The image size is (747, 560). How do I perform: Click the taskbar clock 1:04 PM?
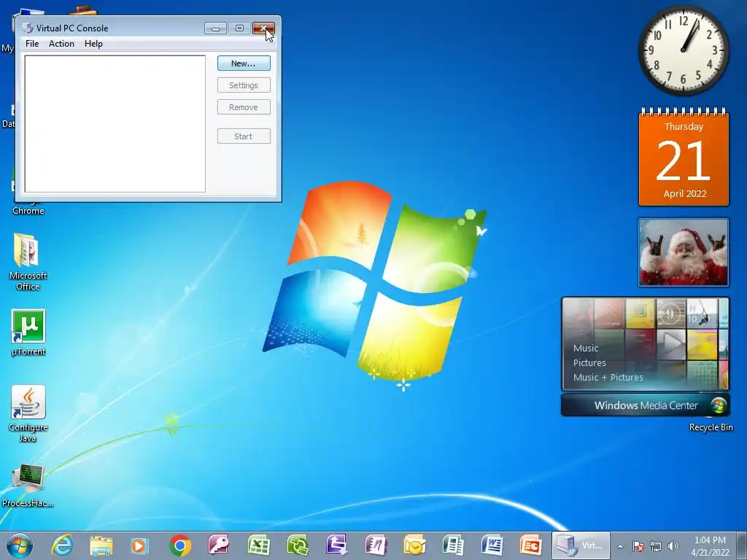pos(710,540)
